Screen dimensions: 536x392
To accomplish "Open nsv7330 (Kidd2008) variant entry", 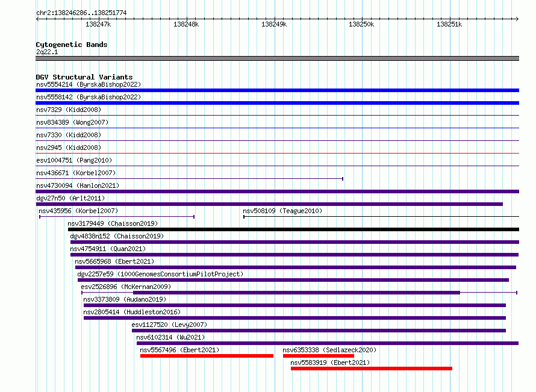I will click(x=69, y=135).
